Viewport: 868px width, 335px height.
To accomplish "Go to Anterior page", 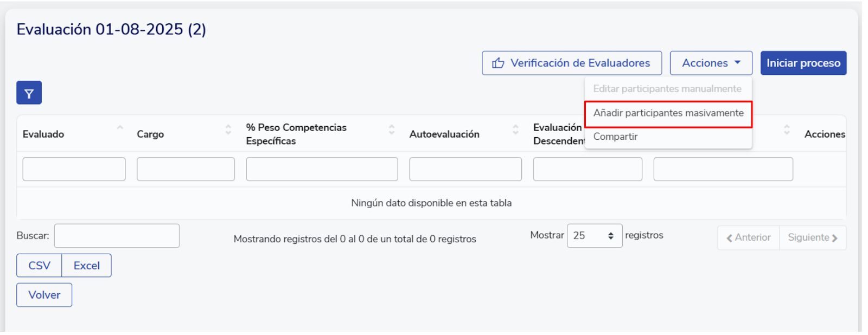I will point(748,238).
